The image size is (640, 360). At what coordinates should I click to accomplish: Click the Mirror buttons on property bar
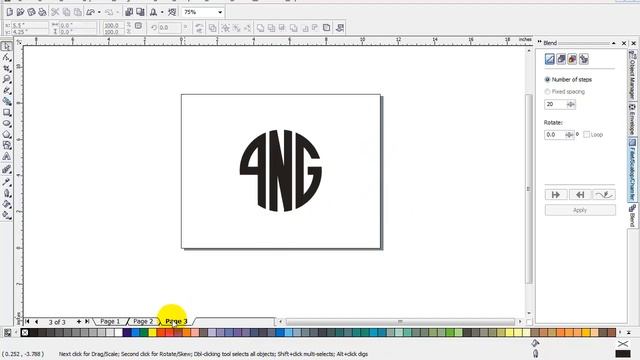(x=199, y=28)
